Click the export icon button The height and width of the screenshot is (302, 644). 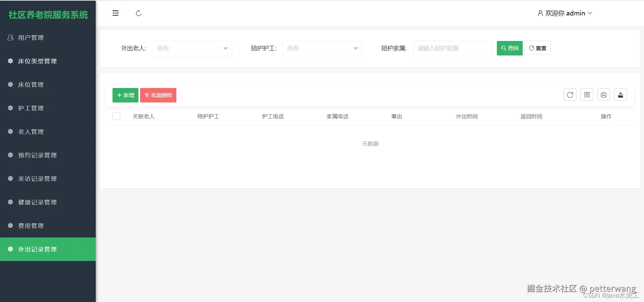tap(620, 95)
